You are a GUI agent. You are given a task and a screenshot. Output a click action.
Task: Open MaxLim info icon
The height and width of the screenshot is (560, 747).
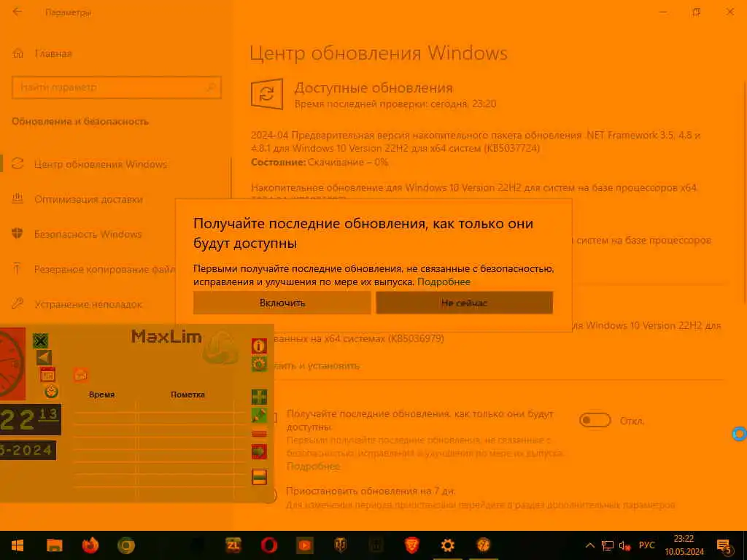tap(259, 346)
